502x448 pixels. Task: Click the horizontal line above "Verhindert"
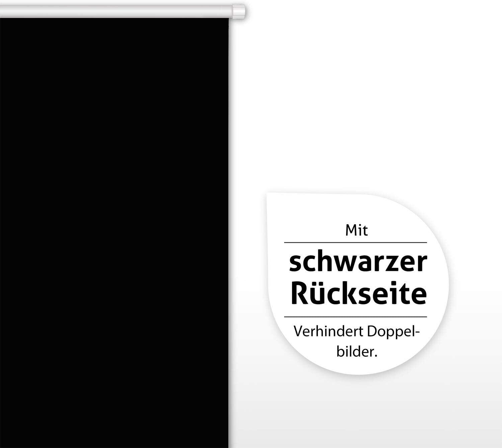(355, 317)
